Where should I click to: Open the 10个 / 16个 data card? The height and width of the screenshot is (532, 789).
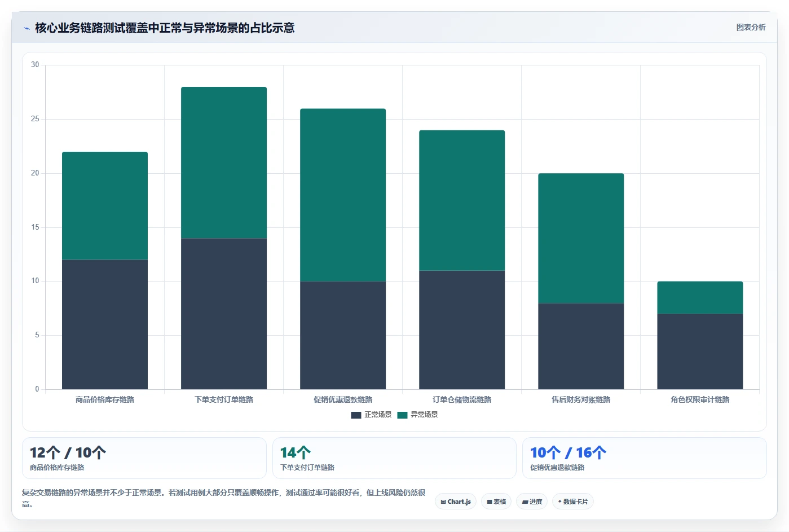645,458
